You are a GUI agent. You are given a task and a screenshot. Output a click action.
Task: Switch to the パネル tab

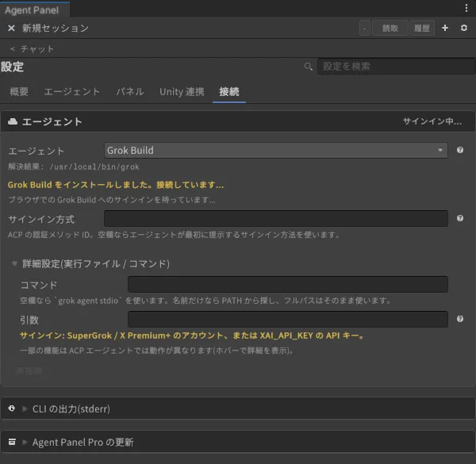(x=130, y=92)
